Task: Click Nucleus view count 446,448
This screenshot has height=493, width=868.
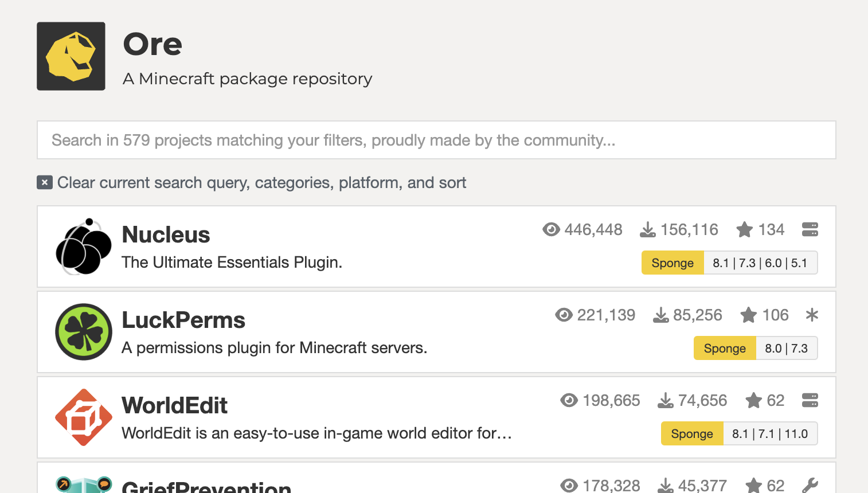Action: pyautogui.click(x=593, y=230)
